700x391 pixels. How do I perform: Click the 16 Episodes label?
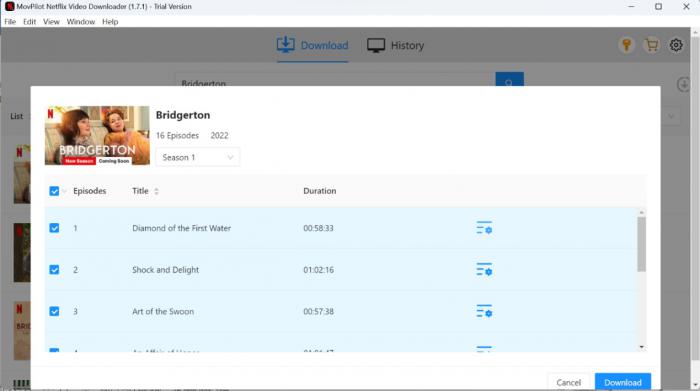click(177, 135)
